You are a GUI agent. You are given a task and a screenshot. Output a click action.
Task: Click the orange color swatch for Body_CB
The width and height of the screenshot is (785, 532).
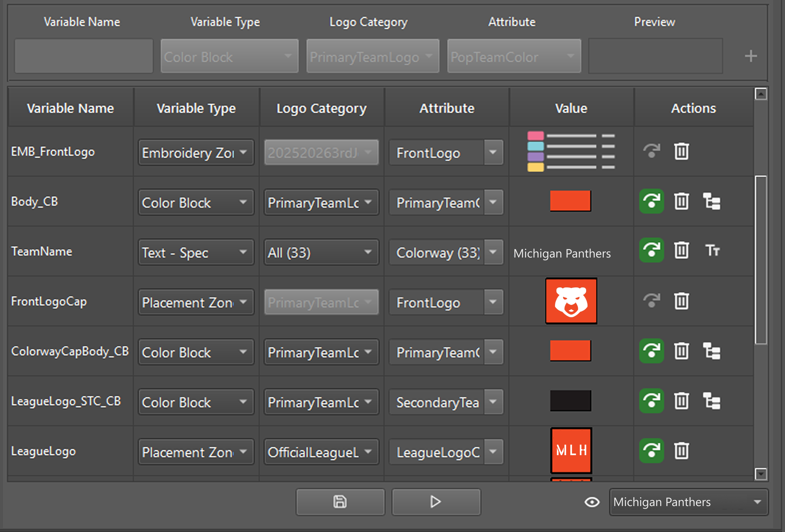tap(570, 201)
